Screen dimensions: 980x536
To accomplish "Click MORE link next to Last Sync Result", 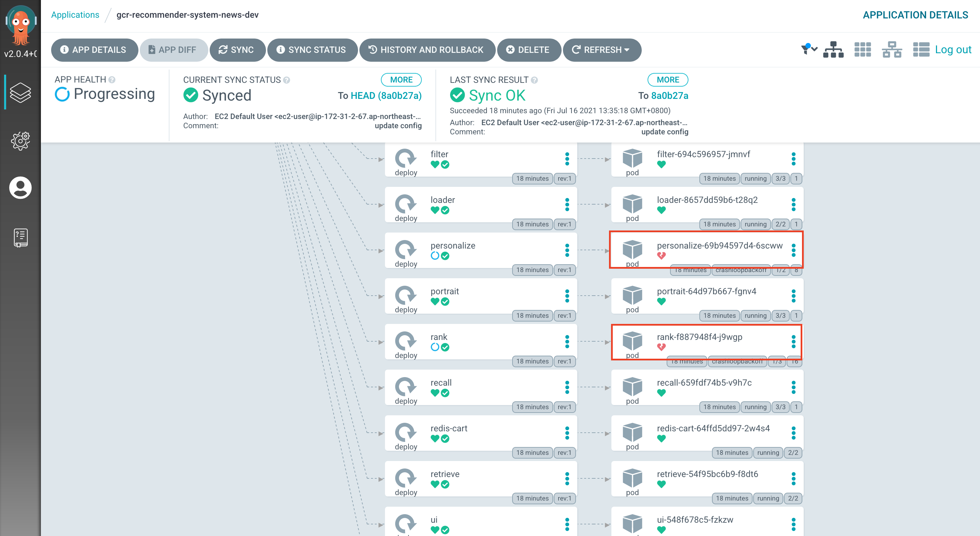I will pos(667,80).
